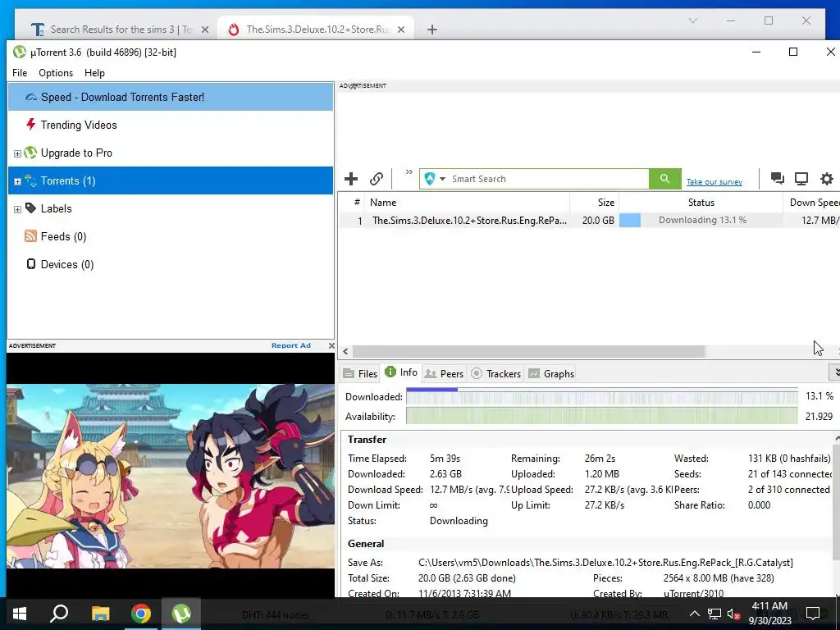
Task: Click the anime game advertisement image
Action: (x=171, y=476)
